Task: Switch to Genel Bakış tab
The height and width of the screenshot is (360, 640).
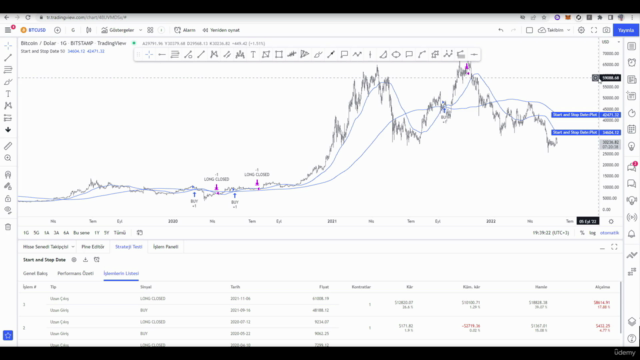Action: point(35,273)
